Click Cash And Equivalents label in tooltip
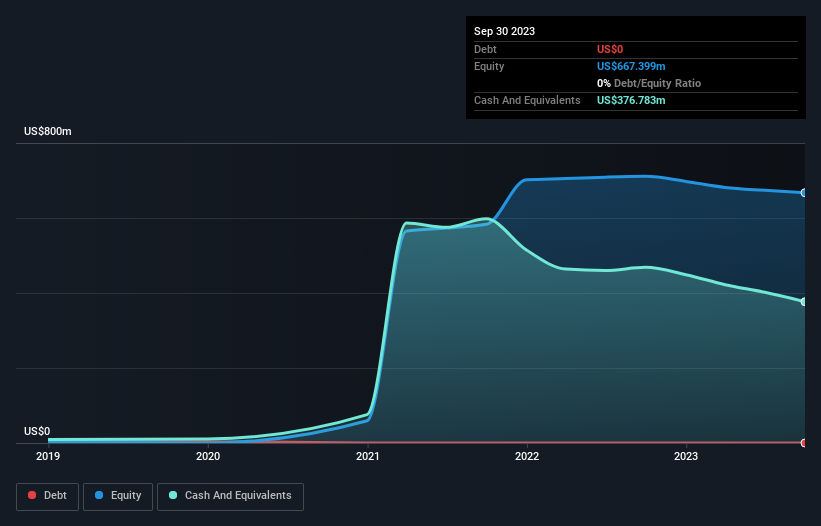The image size is (821, 526). 527,100
